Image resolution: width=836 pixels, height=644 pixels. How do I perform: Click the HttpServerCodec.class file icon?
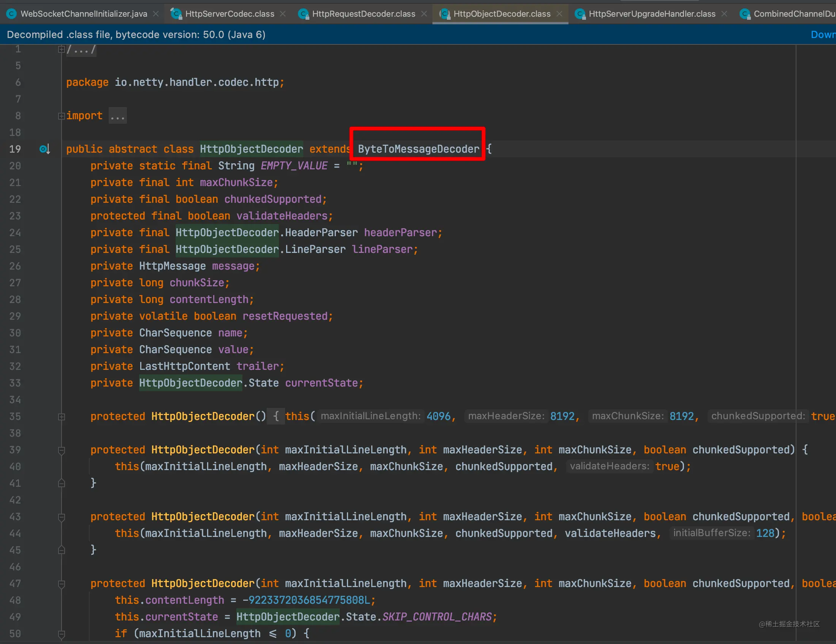tap(176, 14)
